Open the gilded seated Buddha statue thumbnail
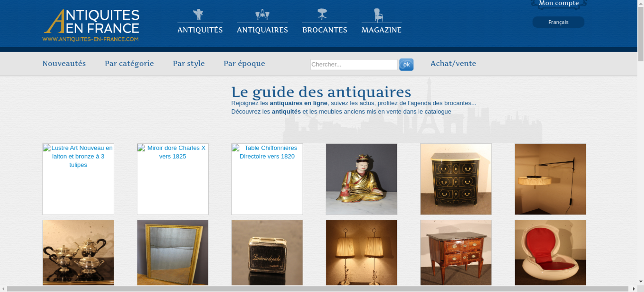The image size is (644, 292). 361,179
